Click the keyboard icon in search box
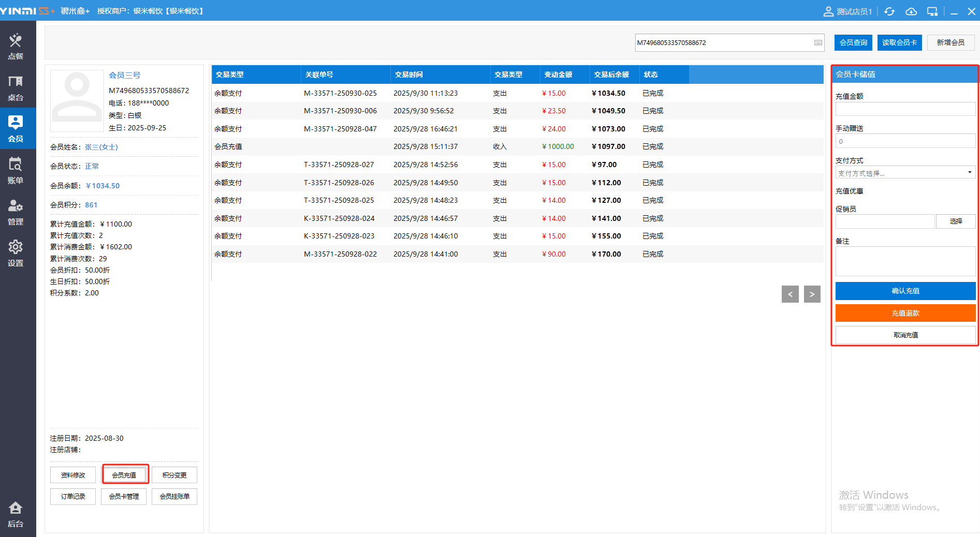 (818, 43)
